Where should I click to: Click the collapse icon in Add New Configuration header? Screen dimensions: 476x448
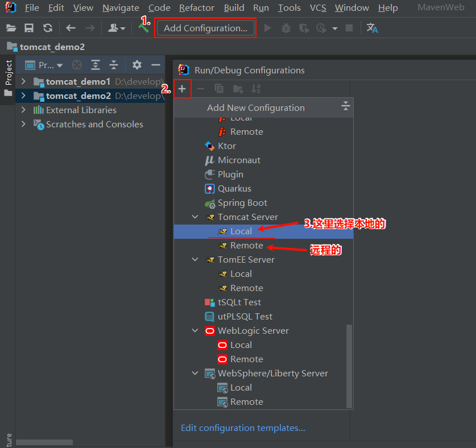pos(345,106)
